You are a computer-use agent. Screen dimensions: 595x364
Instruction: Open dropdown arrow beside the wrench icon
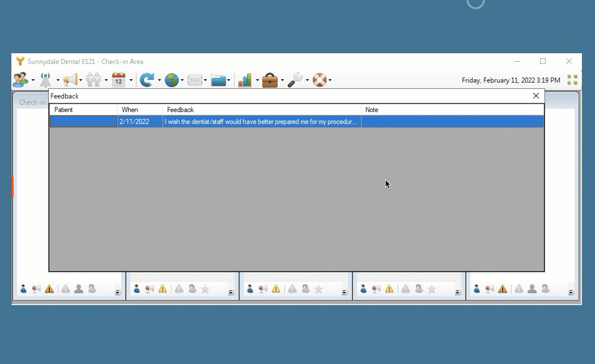coord(307,80)
